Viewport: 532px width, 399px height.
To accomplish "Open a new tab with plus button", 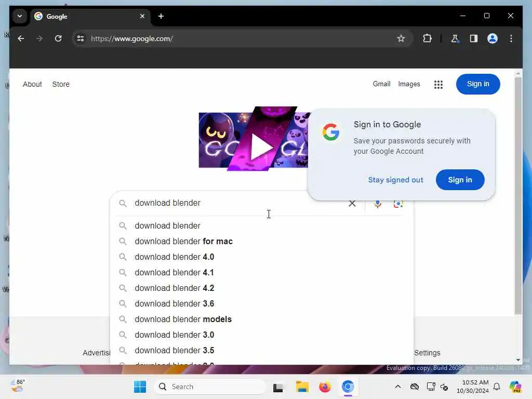I will pos(161,16).
